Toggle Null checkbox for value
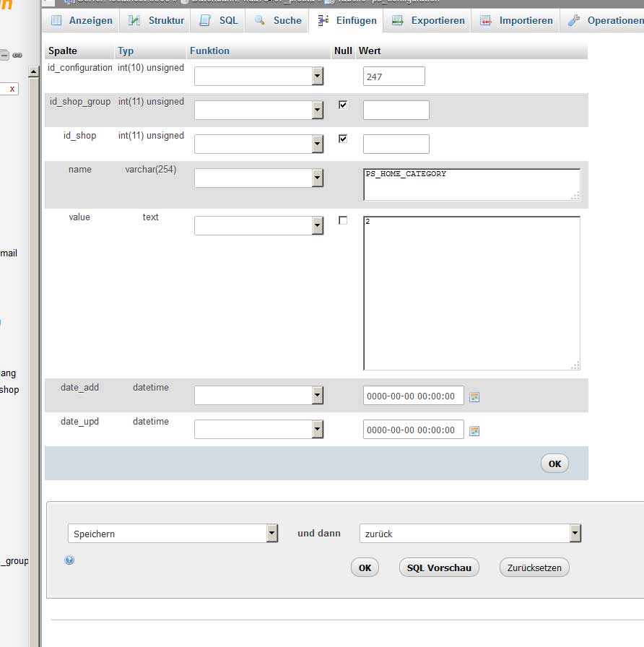 (x=343, y=220)
